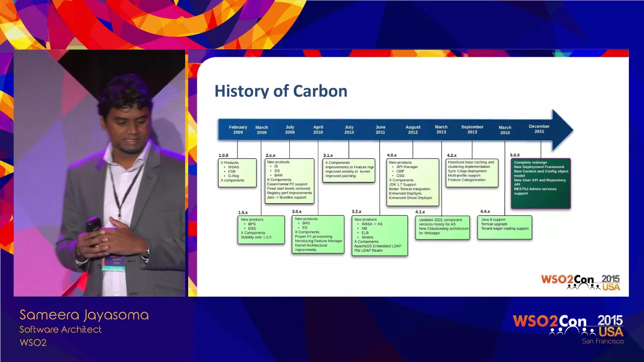
Task: Click the 3.0.x version label
Action: click(297, 212)
